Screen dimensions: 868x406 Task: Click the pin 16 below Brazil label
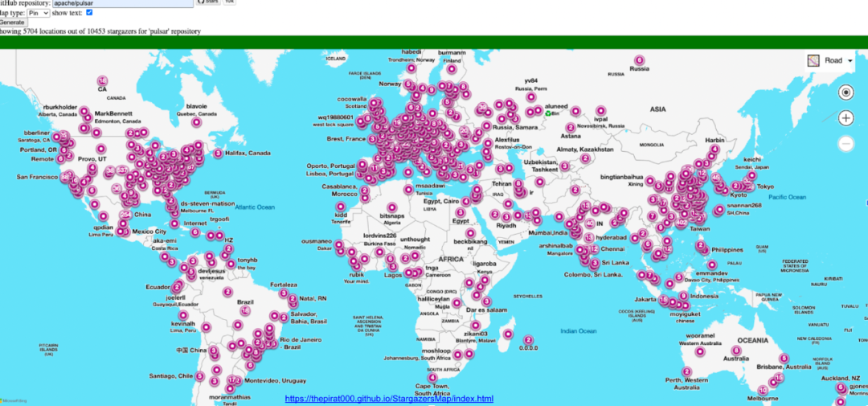pyautogui.click(x=246, y=311)
